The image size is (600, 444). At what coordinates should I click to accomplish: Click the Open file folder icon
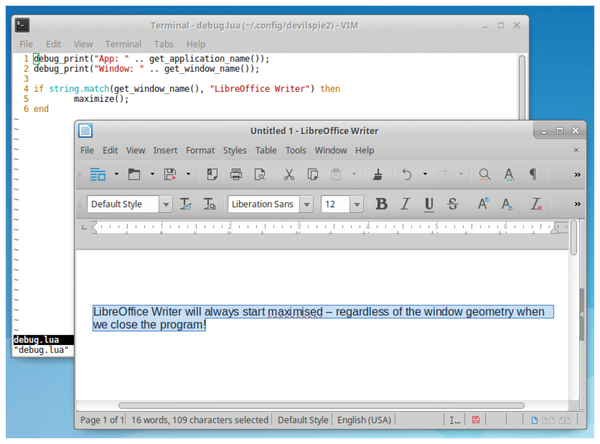(134, 175)
